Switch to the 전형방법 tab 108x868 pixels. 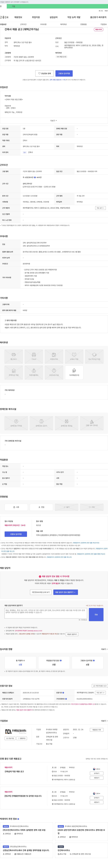point(83,24)
